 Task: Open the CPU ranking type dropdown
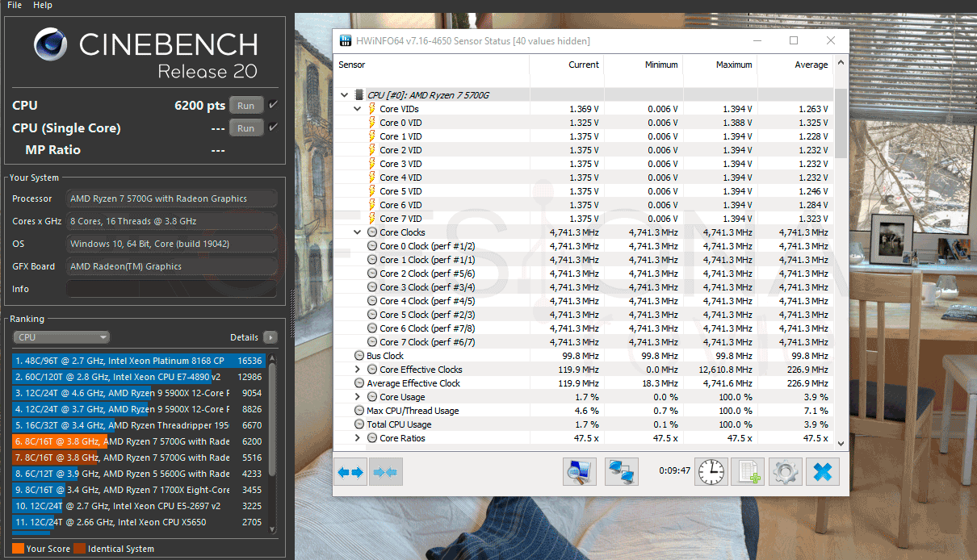(x=61, y=337)
